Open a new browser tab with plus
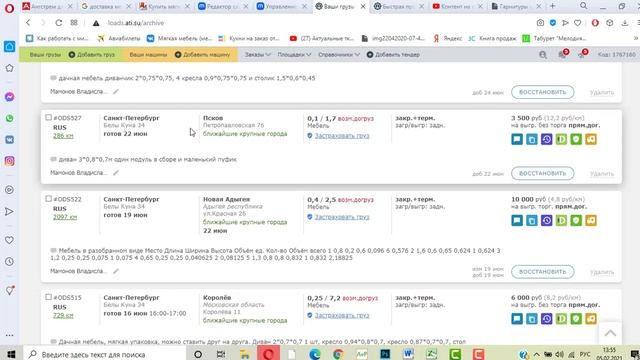Image resolution: width=640 pixels, height=360 pixels. pos(553,6)
